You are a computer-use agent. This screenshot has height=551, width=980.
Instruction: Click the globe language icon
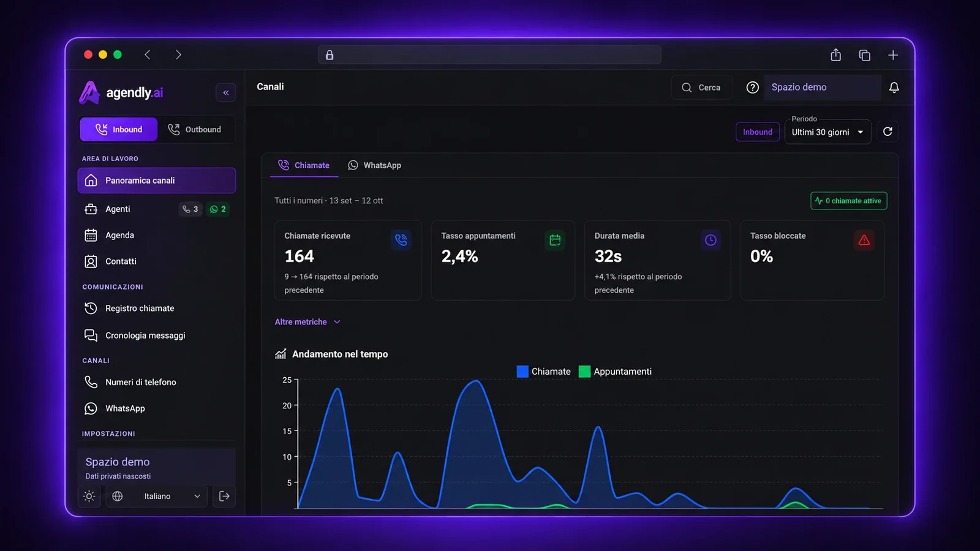(x=118, y=497)
